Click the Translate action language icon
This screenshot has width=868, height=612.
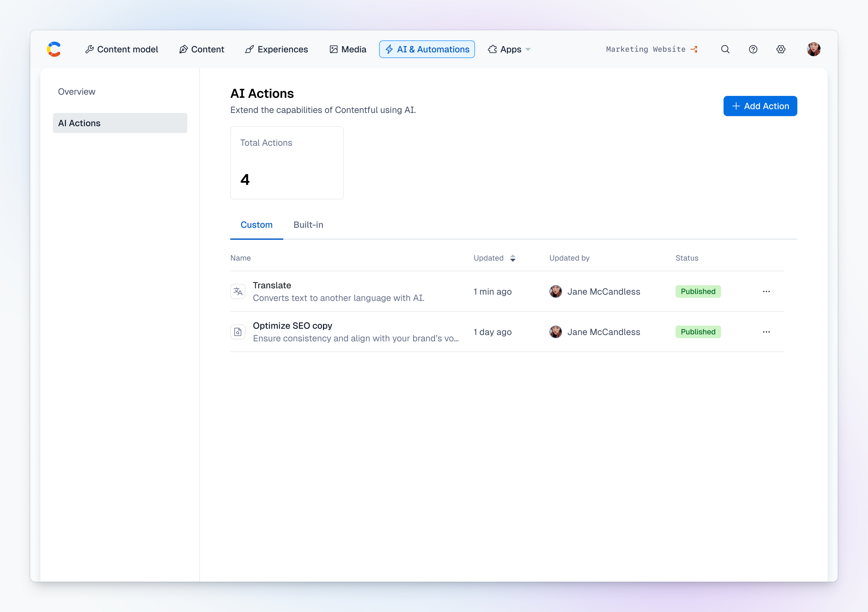pyautogui.click(x=238, y=291)
